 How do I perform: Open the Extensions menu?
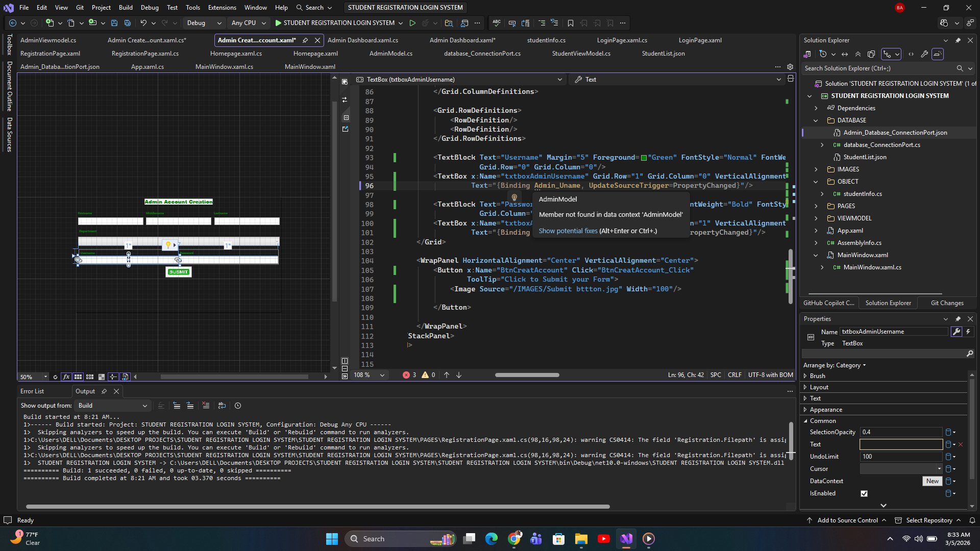222,8
